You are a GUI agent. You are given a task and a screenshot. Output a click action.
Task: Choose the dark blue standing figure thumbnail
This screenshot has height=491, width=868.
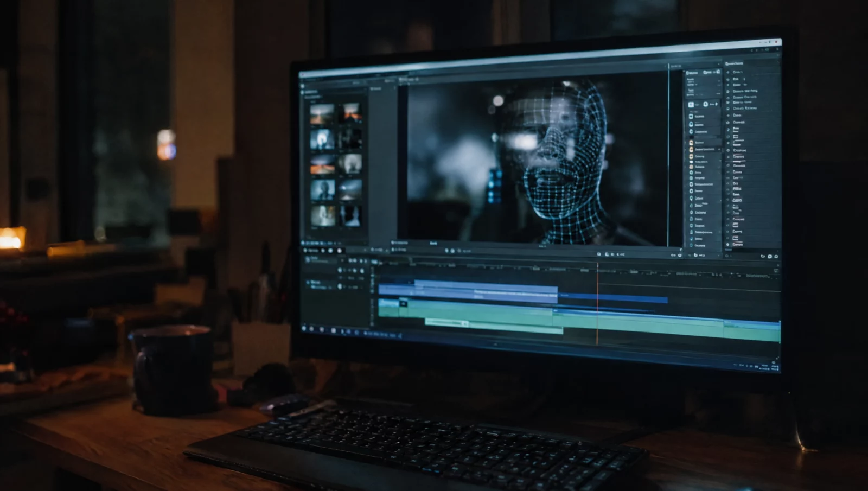350,216
